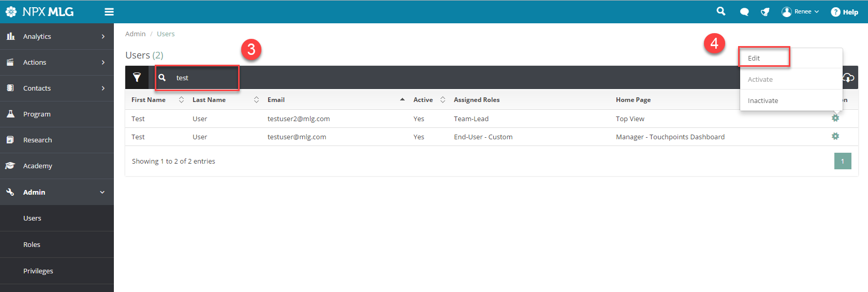Screen dimensions: 868x292
Task: Open Roles under Admin
Action: pyautogui.click(x=32, y=244)
